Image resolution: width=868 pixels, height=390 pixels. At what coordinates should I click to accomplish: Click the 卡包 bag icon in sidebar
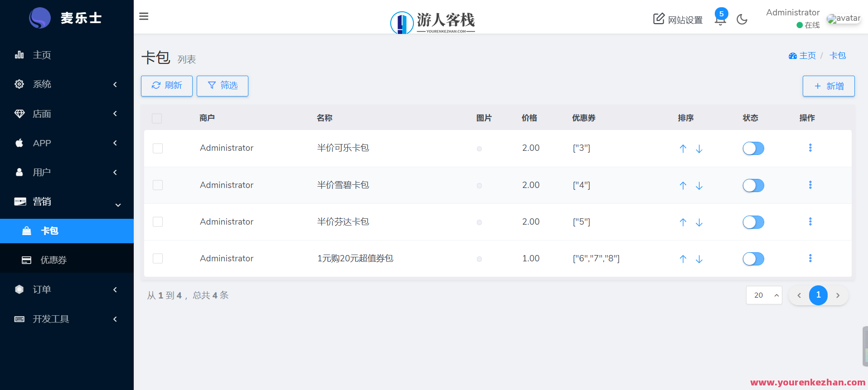coord(27,231)
